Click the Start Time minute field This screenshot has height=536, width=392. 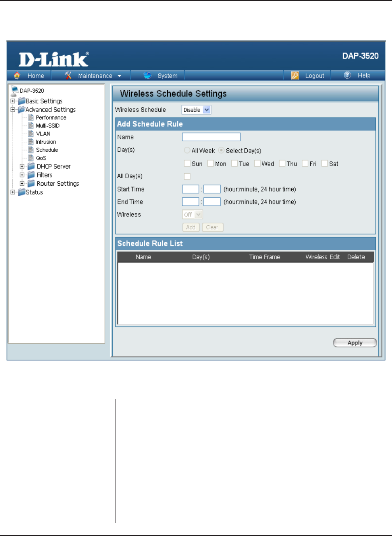click(x=212, y=189)
